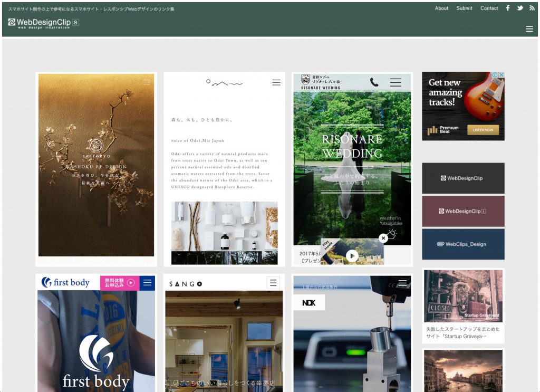Click the RSS feed icon
The width and height of the screenshot is (540, 392).
coord(532,8)
